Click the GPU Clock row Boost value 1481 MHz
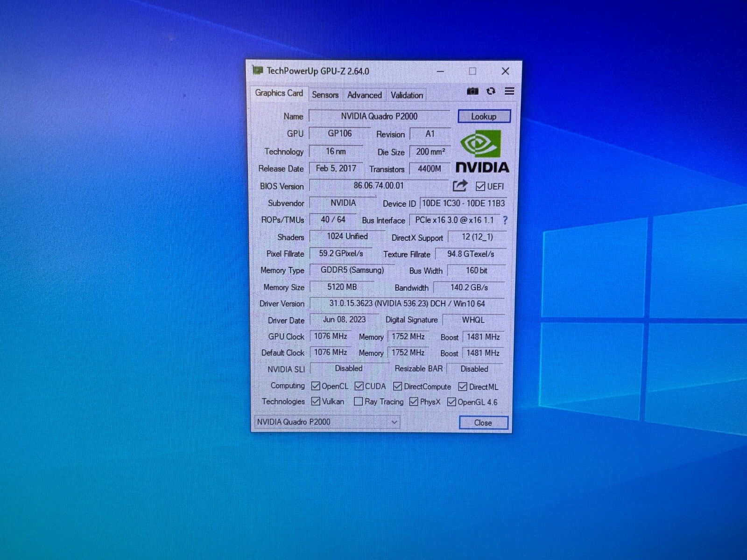This screenshot has width=747, height=560. click(x=483, y=337)
